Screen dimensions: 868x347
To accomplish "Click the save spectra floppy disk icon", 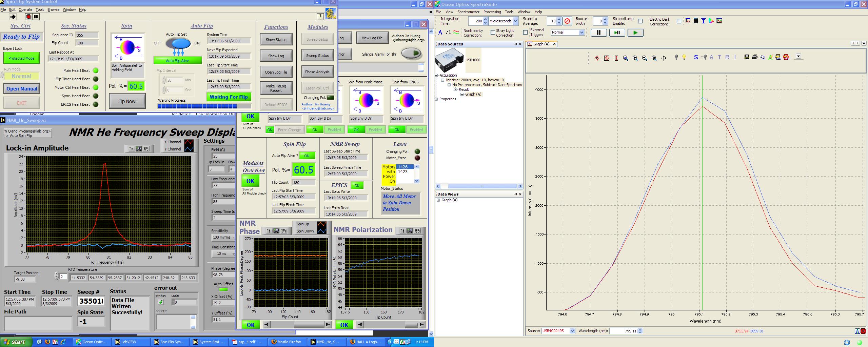I will tap(747, 57).
